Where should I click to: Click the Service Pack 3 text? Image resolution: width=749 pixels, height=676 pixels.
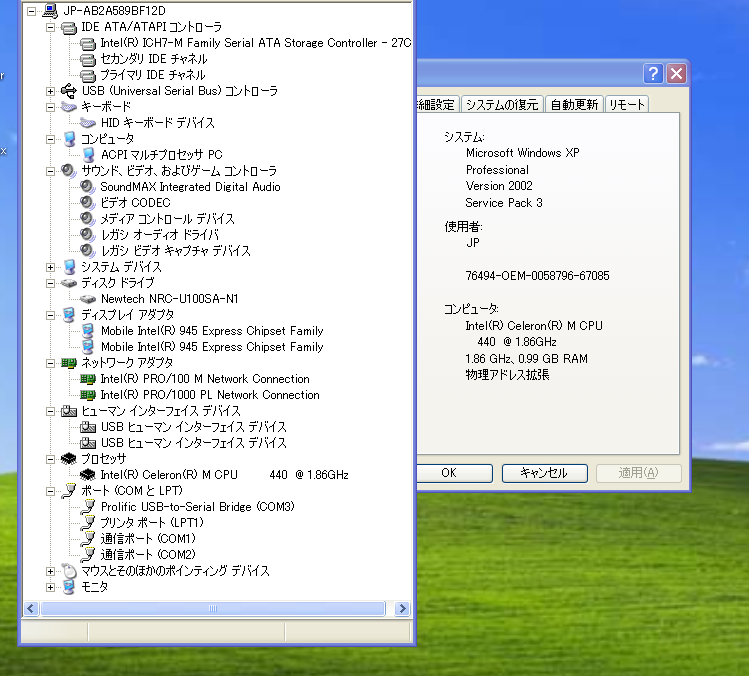click(x=504, y=203)
